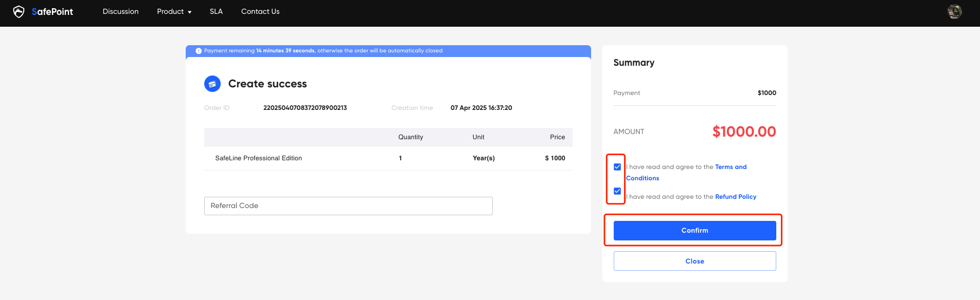Click the Create success heading
Screen dimensions: 980x300
pos(268,84)
